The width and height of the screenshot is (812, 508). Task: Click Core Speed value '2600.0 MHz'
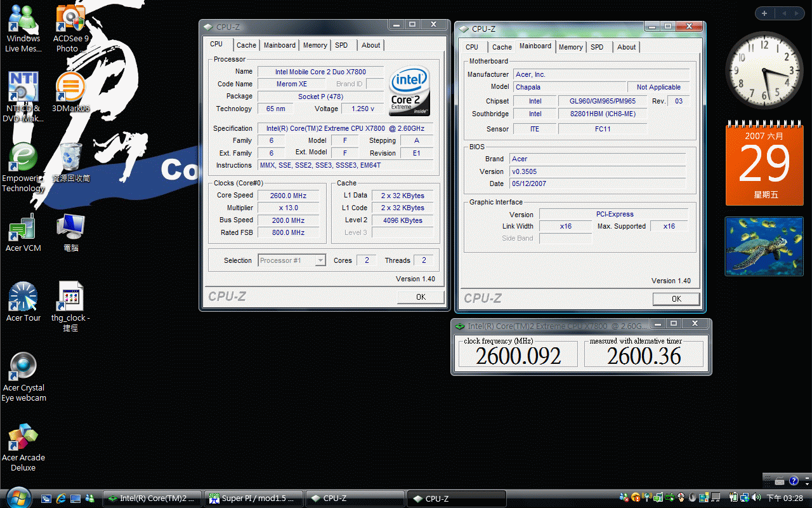(288, 196)
